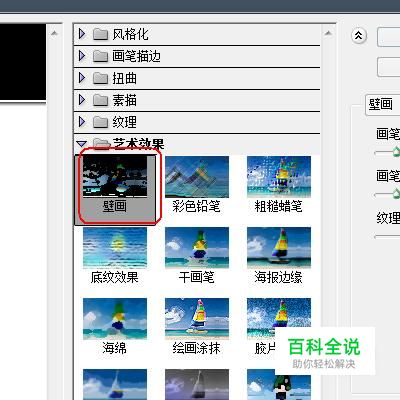Click the 风格化 folder icon
This screenshot has width=400, height=400.
100,34
